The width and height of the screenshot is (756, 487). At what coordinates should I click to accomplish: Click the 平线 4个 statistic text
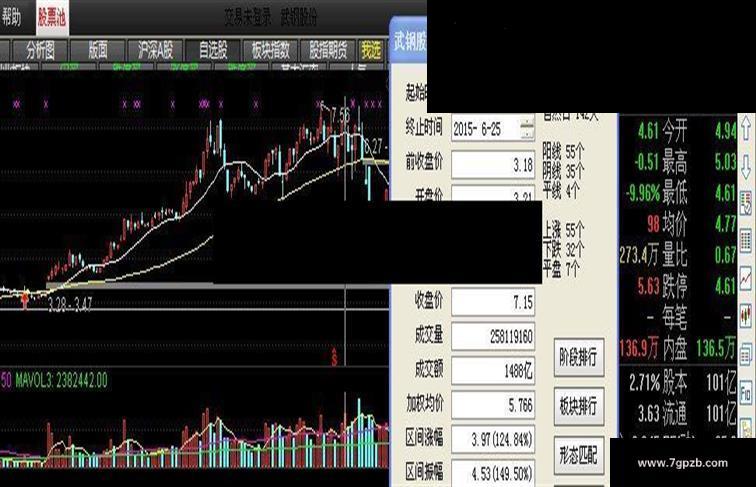pyautogui.click(x=561, y=190)
